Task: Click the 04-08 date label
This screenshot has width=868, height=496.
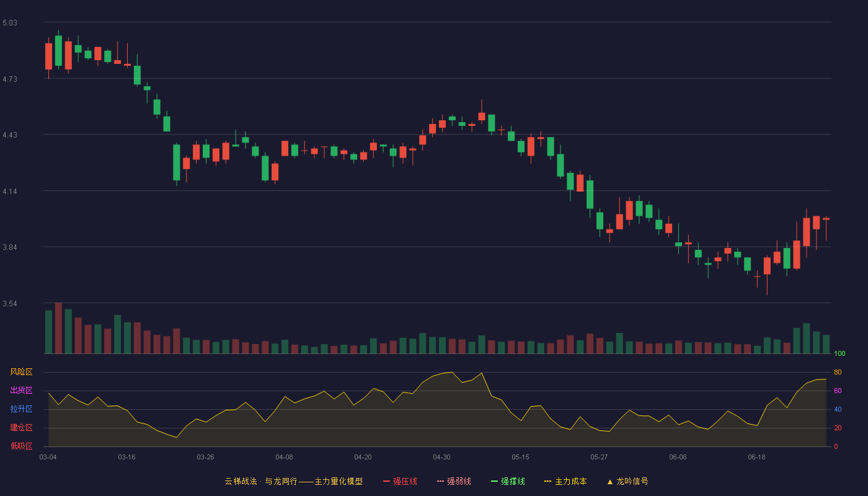Action: (x=284, y=457)
